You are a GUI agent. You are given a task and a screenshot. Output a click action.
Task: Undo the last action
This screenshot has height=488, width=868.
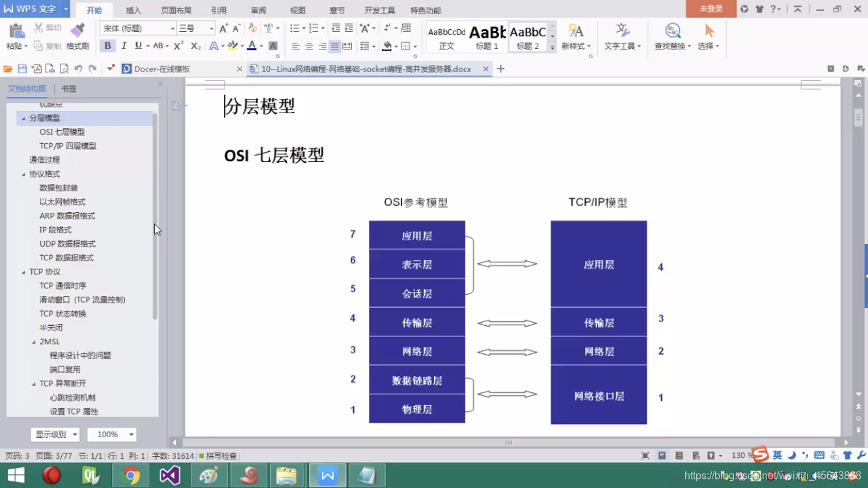(78, 68)
